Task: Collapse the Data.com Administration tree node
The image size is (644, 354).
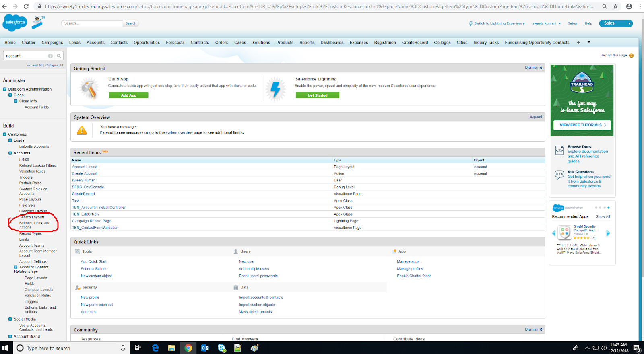Action: [5, 89]
